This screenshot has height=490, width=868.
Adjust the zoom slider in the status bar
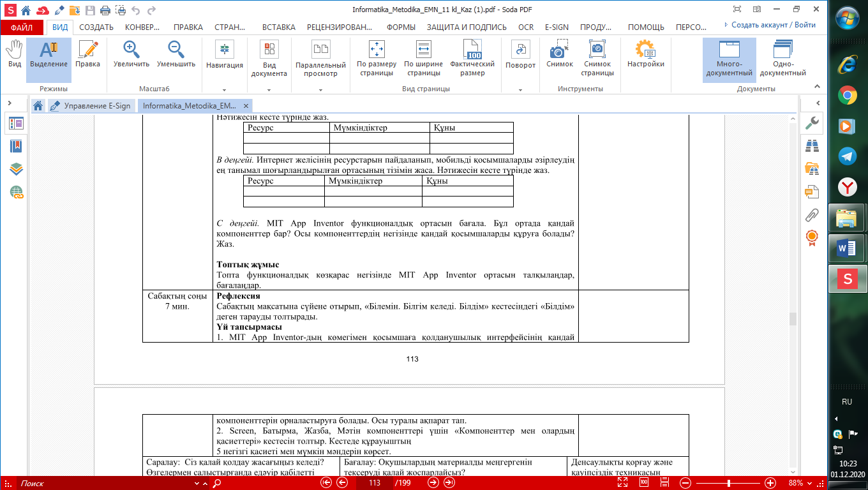click(x=728, y=483)
